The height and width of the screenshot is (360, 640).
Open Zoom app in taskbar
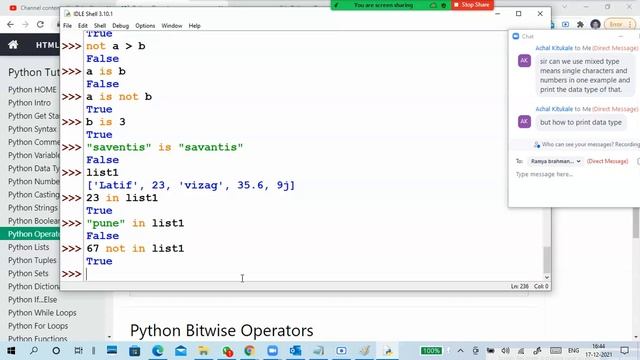click(272, 351)
